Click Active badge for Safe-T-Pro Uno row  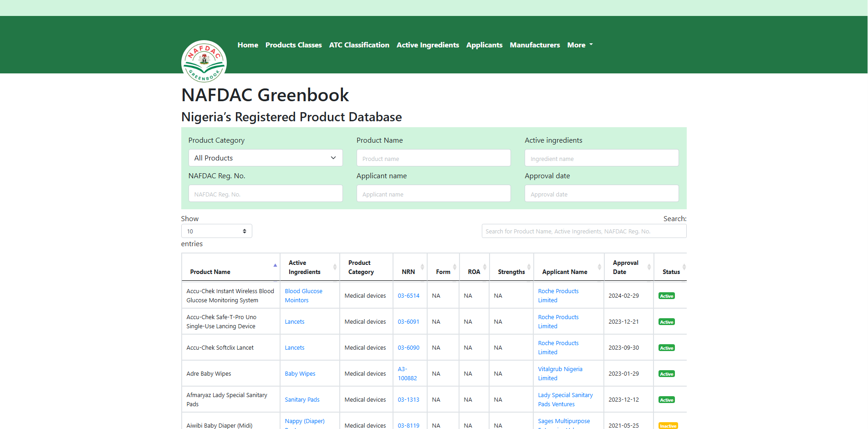pos(667,322)
